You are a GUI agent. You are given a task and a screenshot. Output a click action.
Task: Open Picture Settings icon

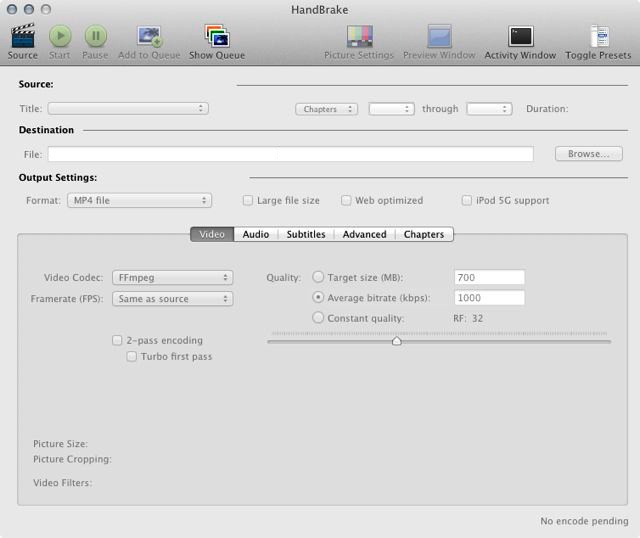click(x=359, y=36)
